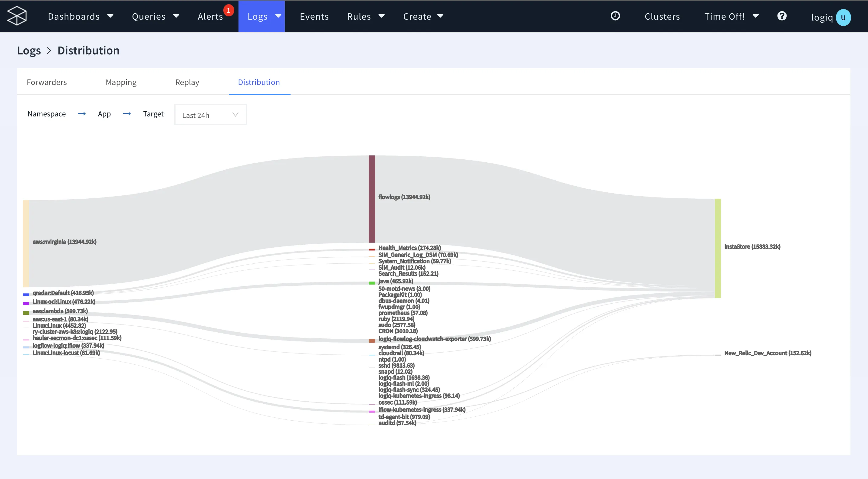Click the Target label
Viewport: 868px width, 479px height.
153,114
